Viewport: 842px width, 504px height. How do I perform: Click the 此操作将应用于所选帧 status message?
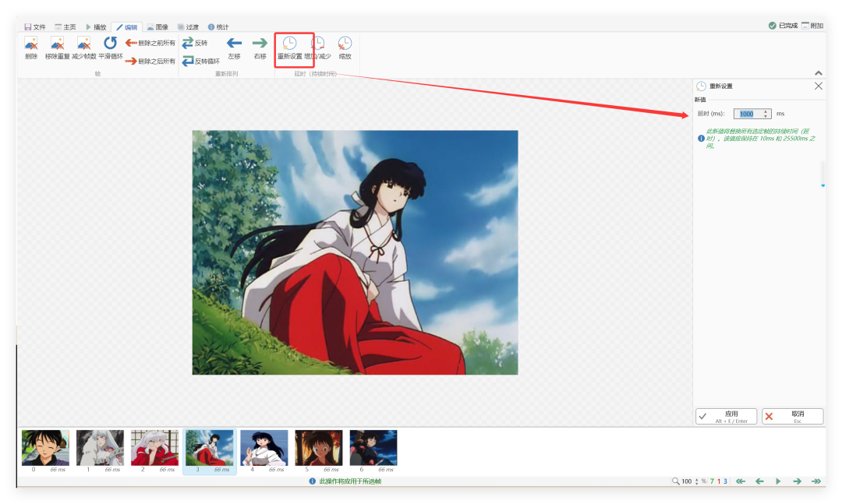point(350,481)
